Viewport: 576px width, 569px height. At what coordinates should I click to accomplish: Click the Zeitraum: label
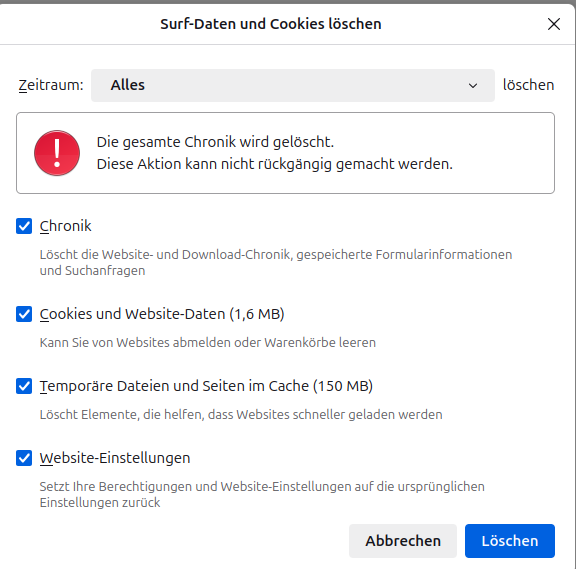(51, 85)
